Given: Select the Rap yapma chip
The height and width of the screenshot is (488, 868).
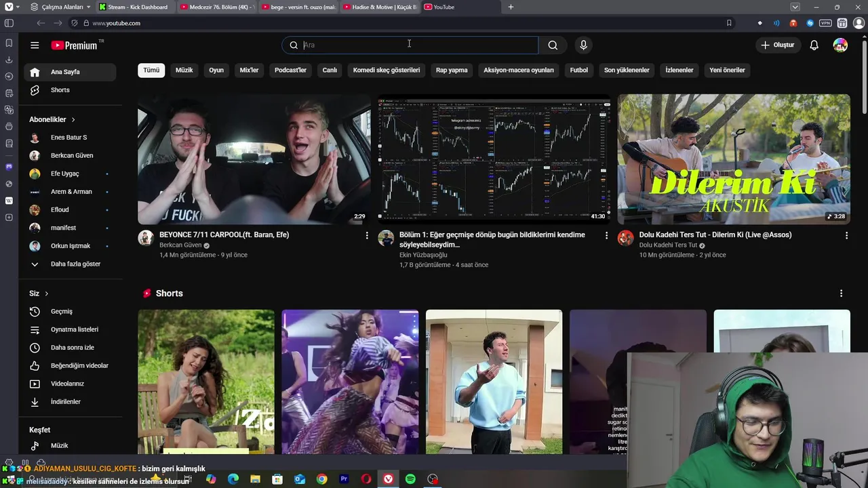Looking at the screenshot, I should point(452,70).
